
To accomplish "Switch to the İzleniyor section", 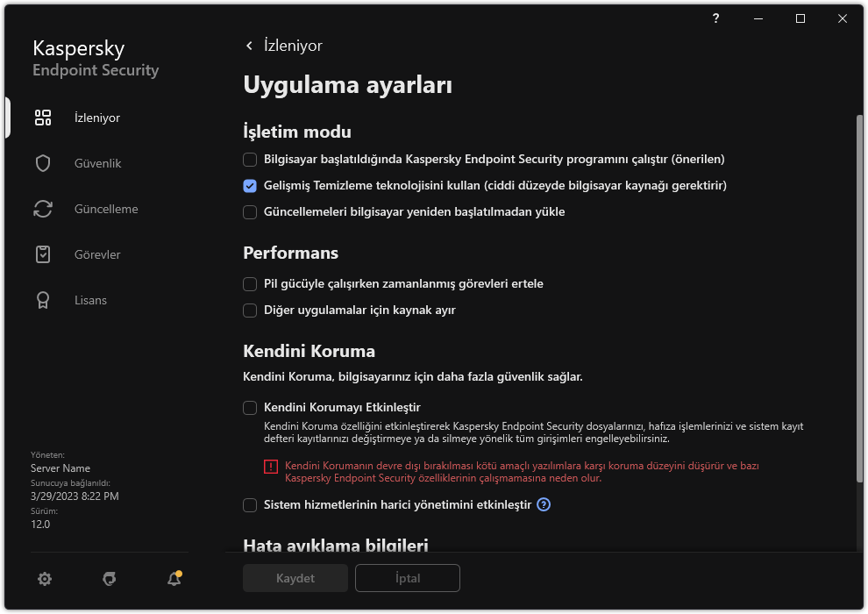I will [97, 117].
